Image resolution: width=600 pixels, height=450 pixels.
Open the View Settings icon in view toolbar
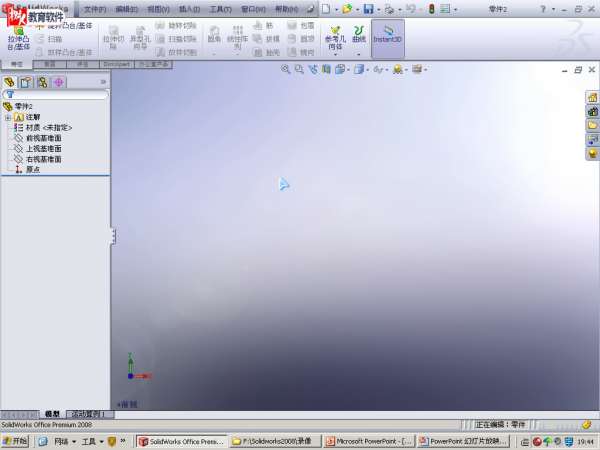click(417, 69)
